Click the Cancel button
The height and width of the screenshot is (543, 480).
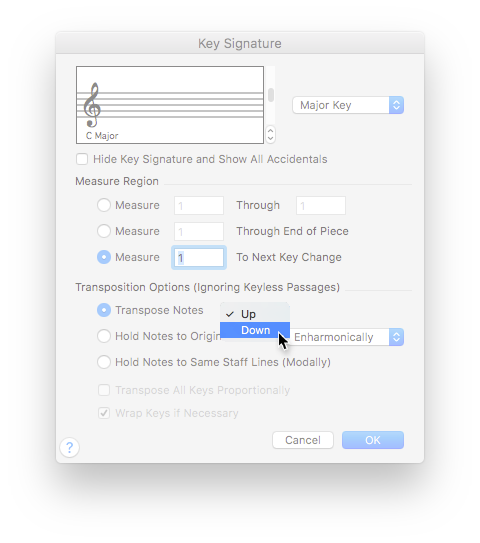pos(303,440)
